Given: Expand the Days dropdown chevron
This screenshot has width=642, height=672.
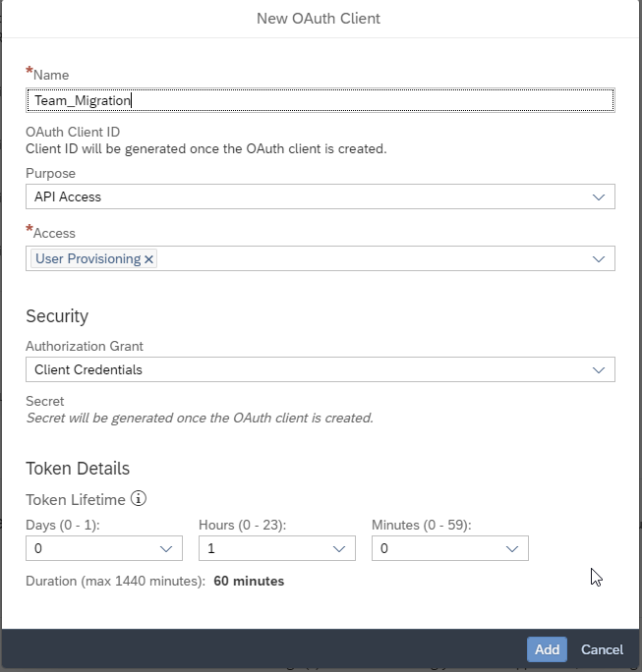Looking at the screenshot, I should point(166,548).
